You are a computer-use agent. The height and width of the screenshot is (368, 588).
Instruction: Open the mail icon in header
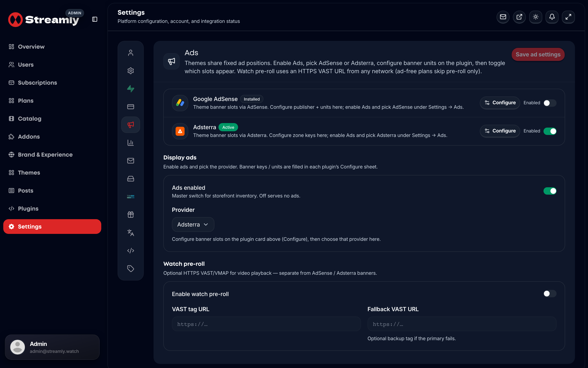[x=503, y=17]
